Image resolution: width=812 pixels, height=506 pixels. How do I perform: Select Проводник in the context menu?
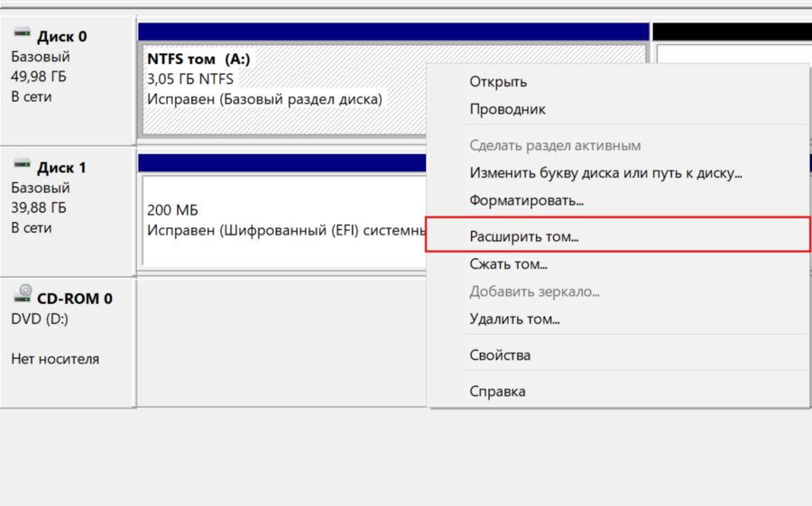(x=507, y=109)
